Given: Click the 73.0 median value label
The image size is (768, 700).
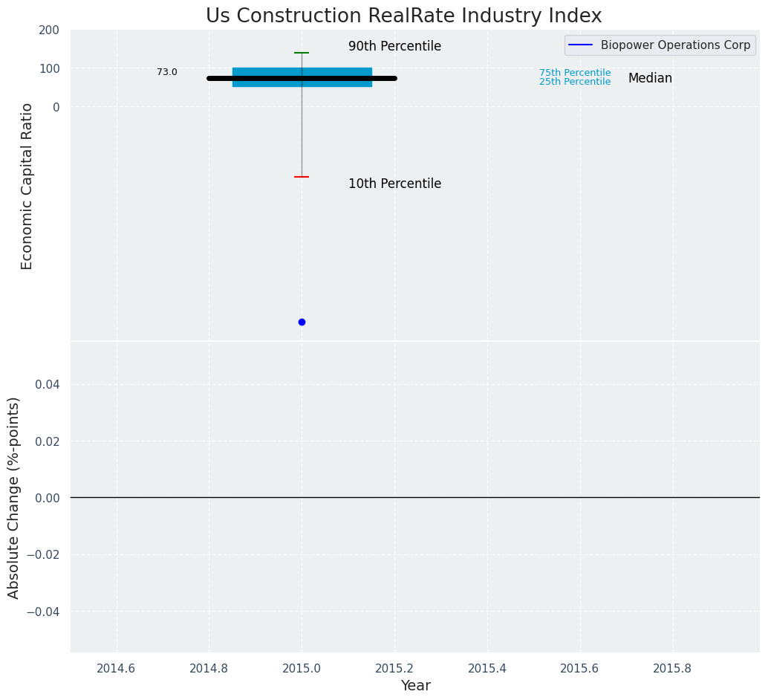Looking at the screenshot, I should [167, 72].
